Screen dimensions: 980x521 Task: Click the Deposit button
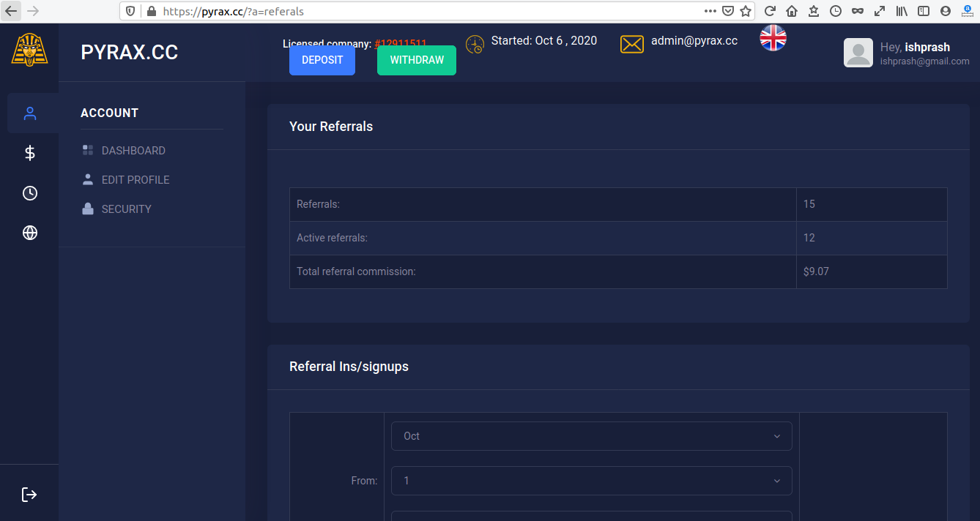coord(322,60)
